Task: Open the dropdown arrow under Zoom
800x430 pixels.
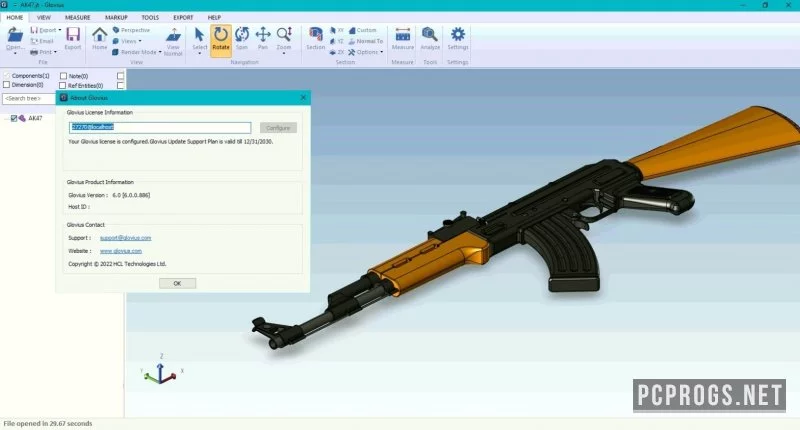Action: click(x=284, y=54)
